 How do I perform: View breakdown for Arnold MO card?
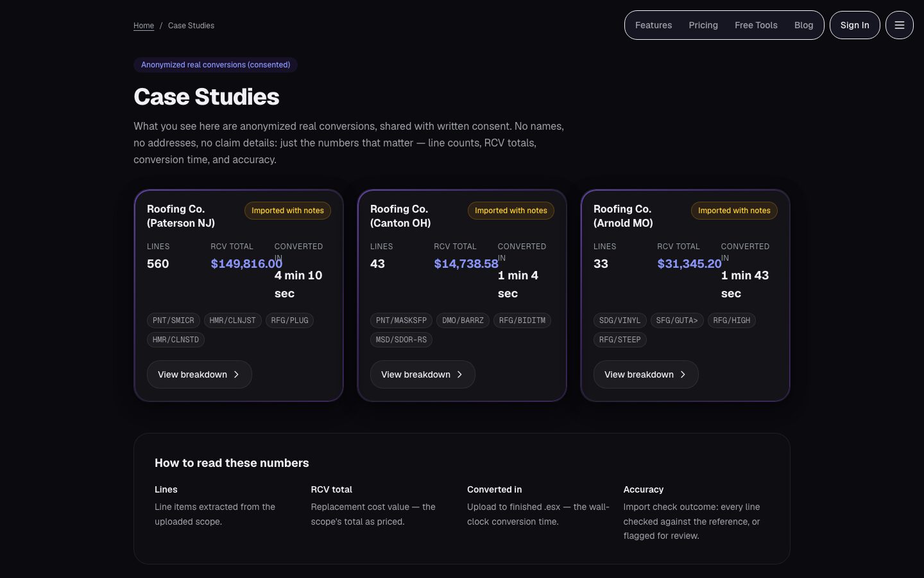(x=646, y=374)
